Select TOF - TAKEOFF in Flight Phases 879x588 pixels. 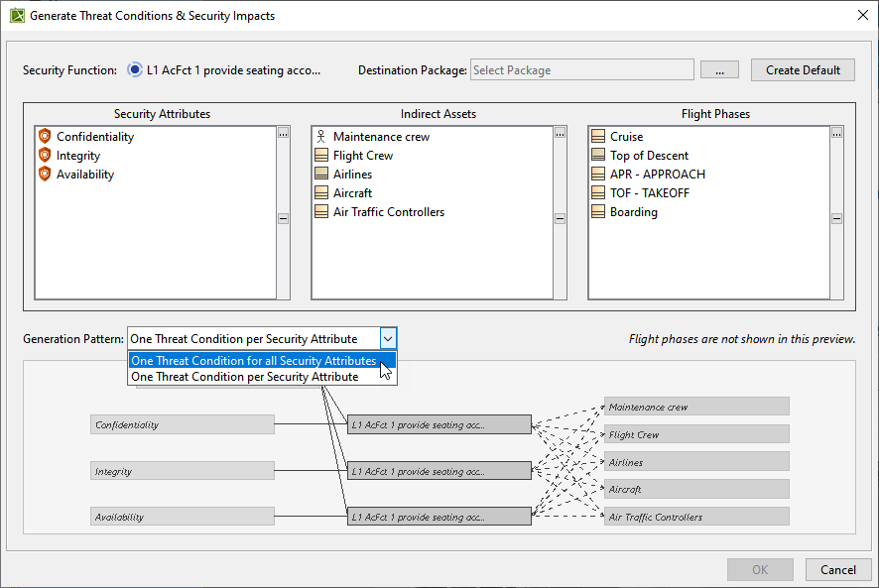(x=649, y=193)
